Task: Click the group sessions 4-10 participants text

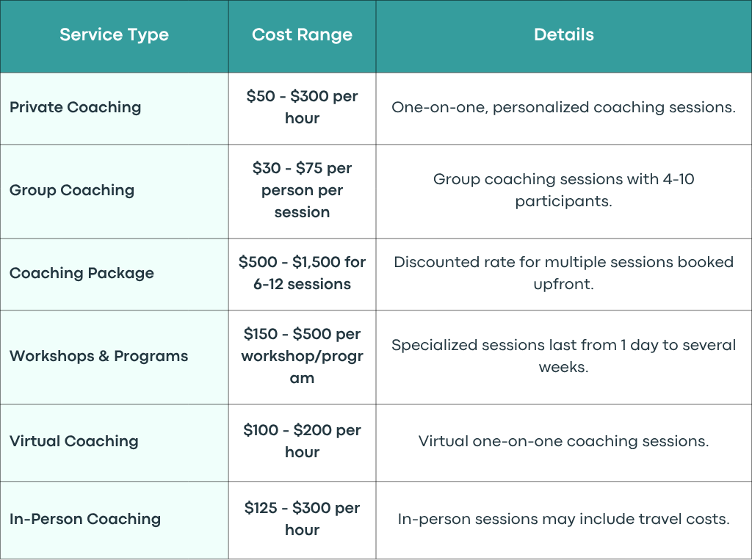Action: 563,190
